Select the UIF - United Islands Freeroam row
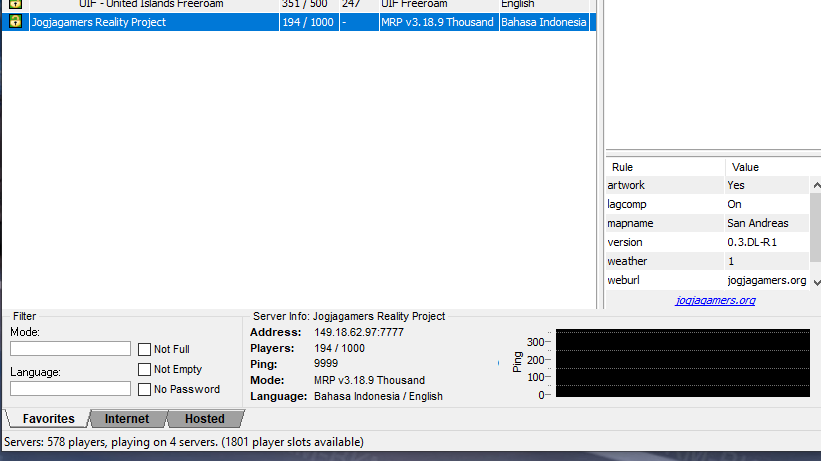821x461 pixels. point(298,4)
